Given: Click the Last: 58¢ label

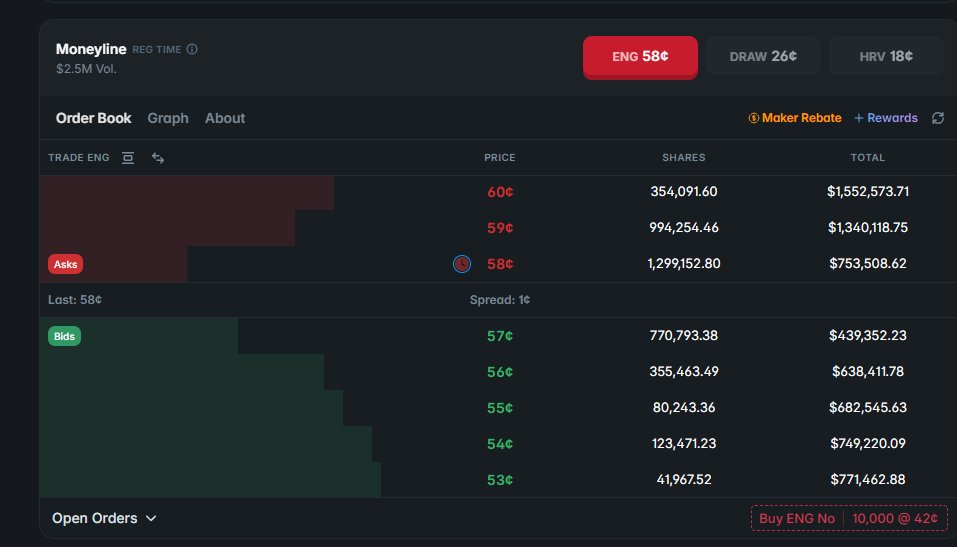Looking at the screenshot, I should coord(75,300).
